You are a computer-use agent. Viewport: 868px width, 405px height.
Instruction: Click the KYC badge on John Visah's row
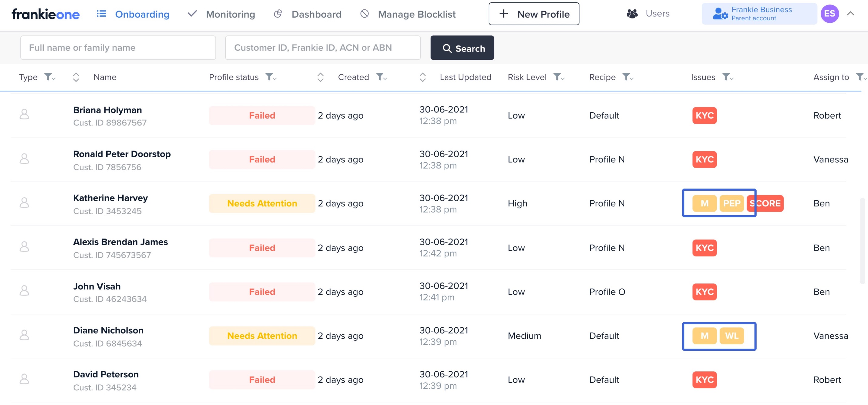704,292
